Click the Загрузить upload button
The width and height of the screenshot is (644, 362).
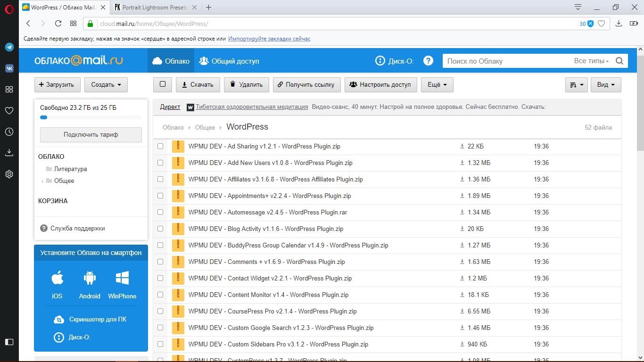[x=58, y=85]
